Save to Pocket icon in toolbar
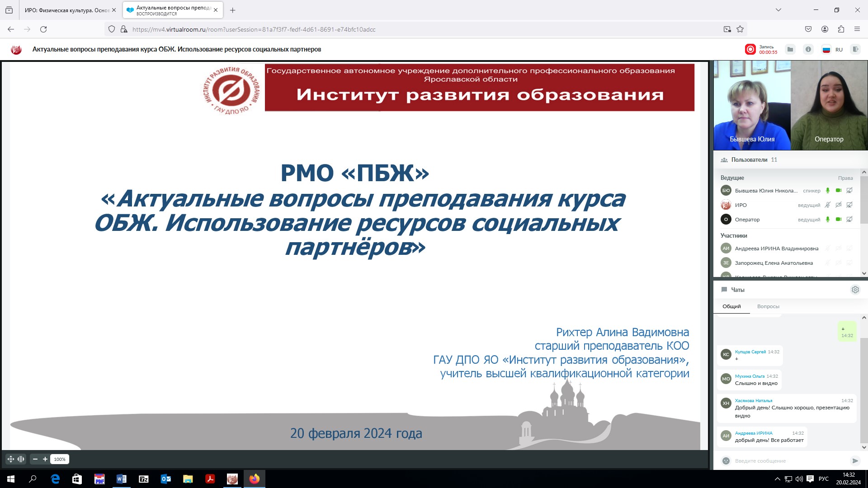This screenshot has width=868, height=488. [808, 29]
